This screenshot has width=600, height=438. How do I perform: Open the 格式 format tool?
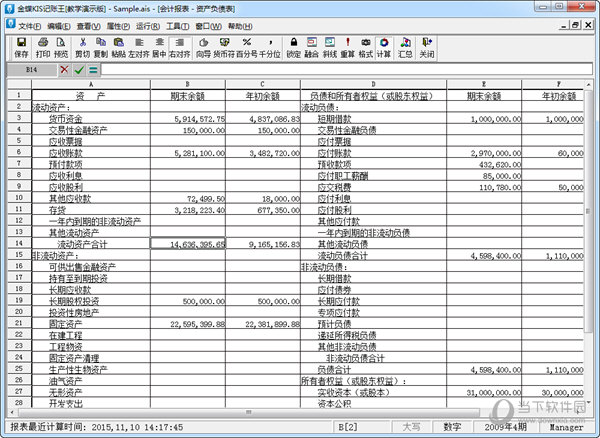[365, 48]
